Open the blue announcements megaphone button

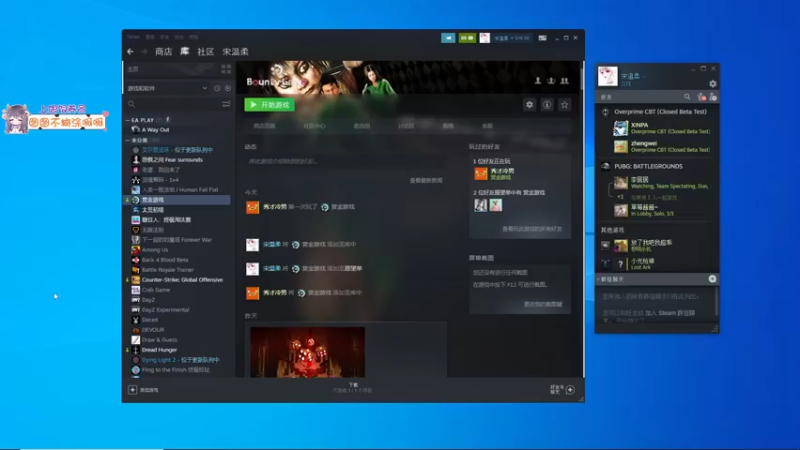448,38
